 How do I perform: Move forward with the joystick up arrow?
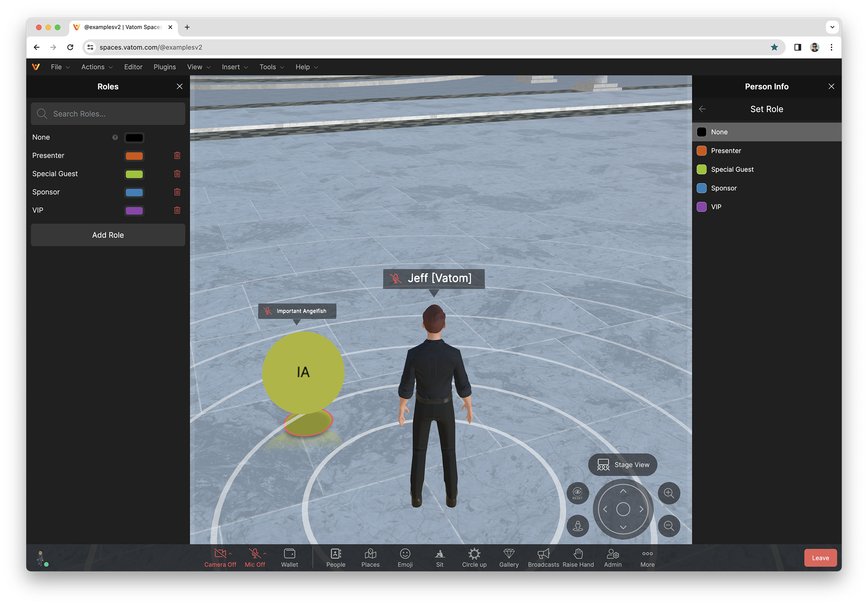click(x=623, y=491)
